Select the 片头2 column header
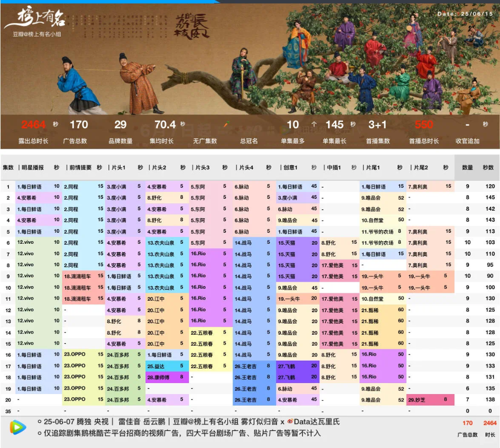 click(159, 167)
